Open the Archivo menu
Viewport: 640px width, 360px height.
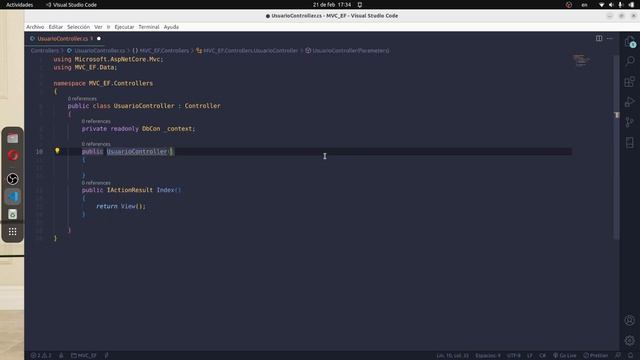(35, 27)
